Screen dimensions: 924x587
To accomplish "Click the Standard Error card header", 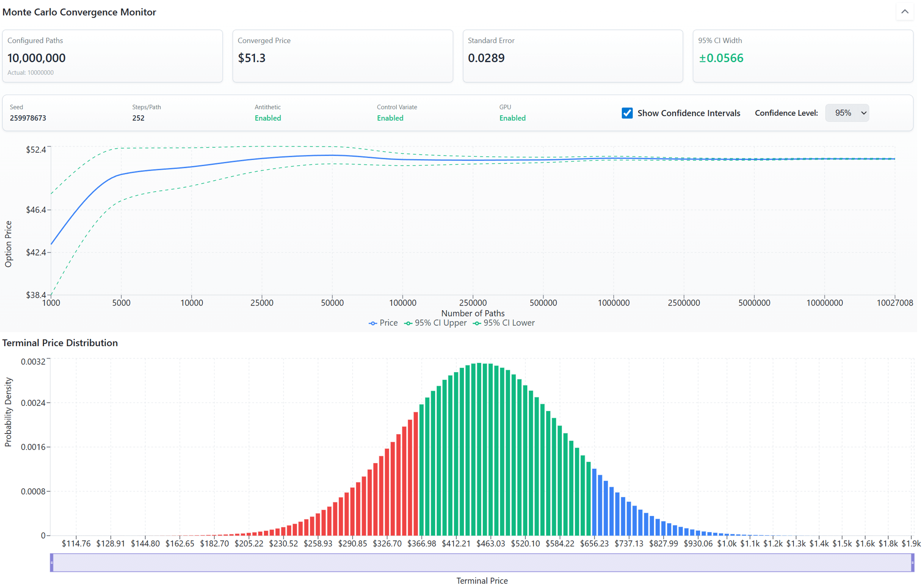I will click(491, 40).
